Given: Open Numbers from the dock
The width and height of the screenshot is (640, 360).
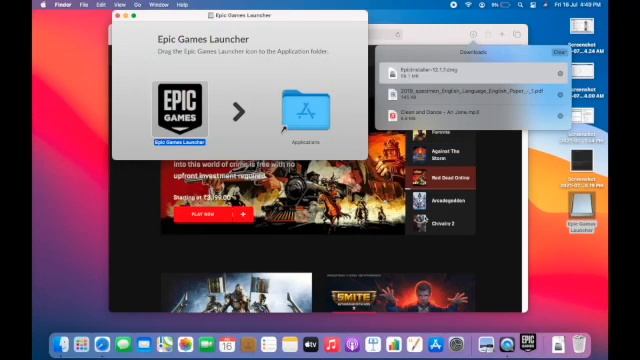Looking at the screenshot, I should 394,344.
